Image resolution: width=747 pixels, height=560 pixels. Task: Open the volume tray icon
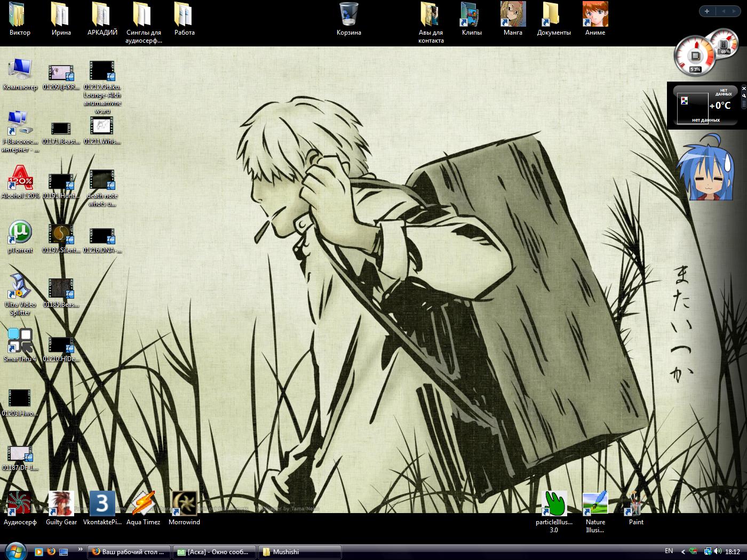tap(718, 551)
